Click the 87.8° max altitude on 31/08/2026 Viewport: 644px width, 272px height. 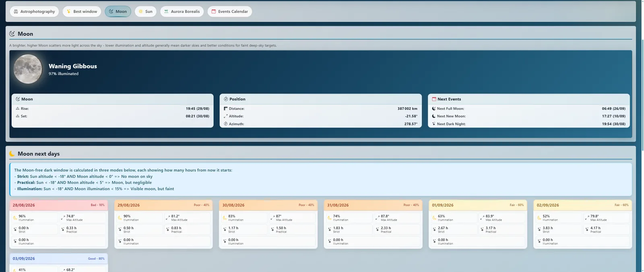click(385, 216)
